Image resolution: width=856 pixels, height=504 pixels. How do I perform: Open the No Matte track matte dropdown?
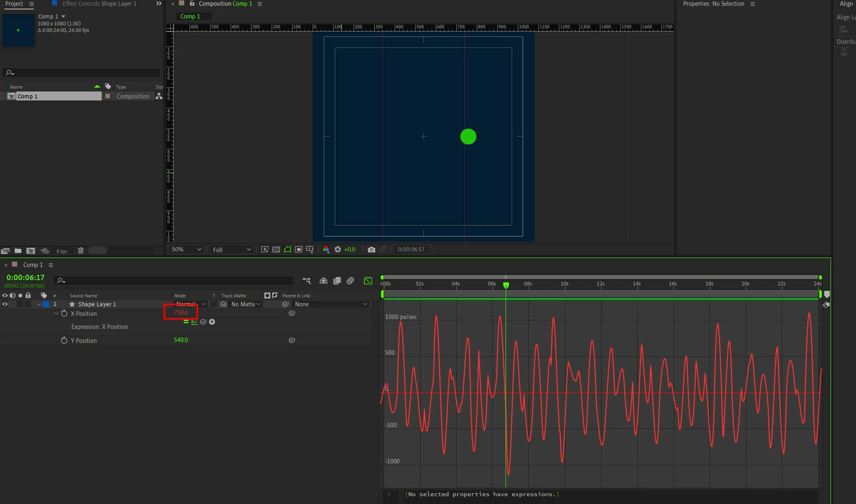point(245,304)
